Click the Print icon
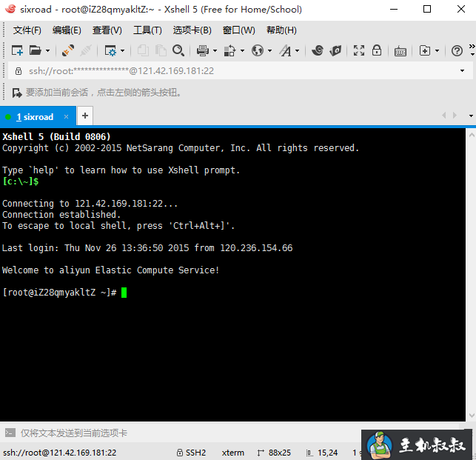 pyautogui.click(x=203, y=50)
